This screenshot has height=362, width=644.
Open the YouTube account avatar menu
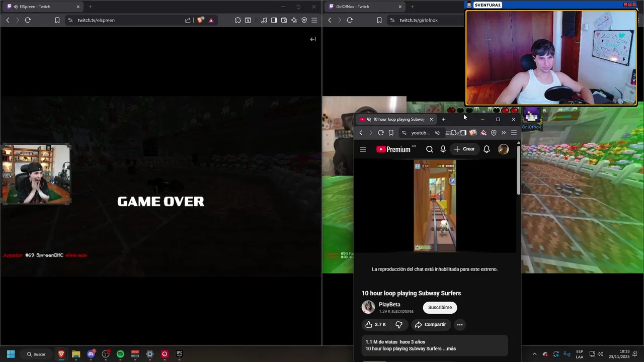click(x=503, y=149)
